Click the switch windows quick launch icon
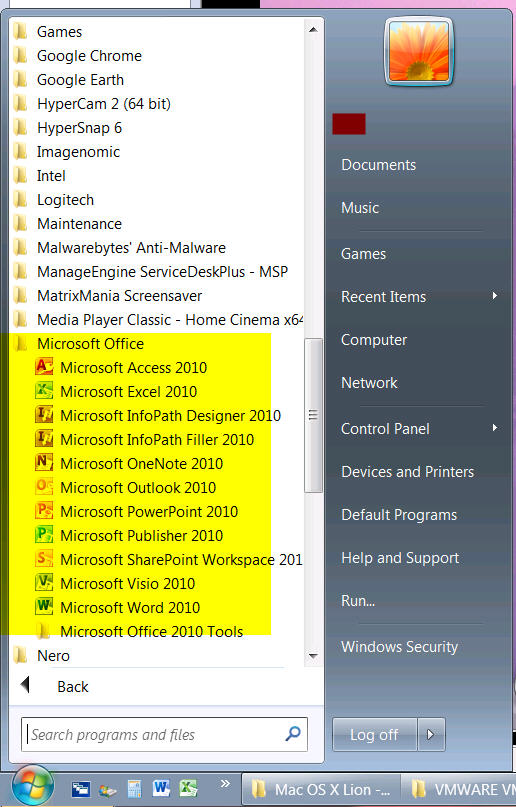This screenshot has width=516, height=807. coord(81,790)
